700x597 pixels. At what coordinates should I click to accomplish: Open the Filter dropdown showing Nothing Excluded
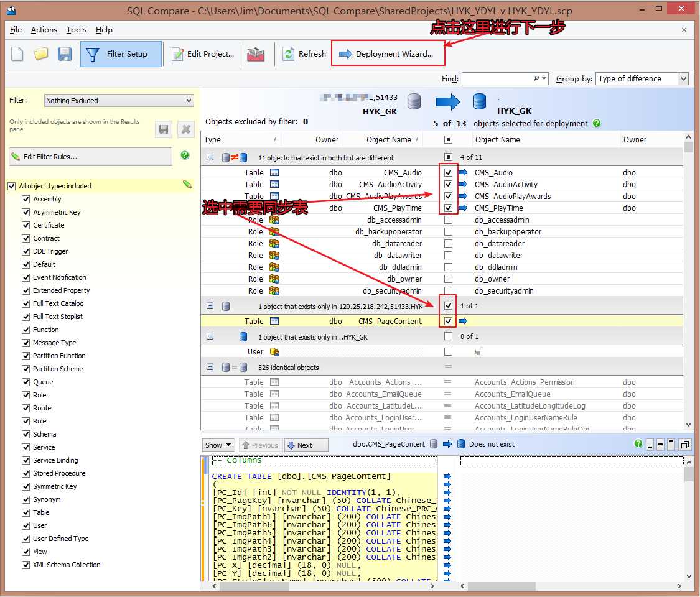click(x=119, y=100)
